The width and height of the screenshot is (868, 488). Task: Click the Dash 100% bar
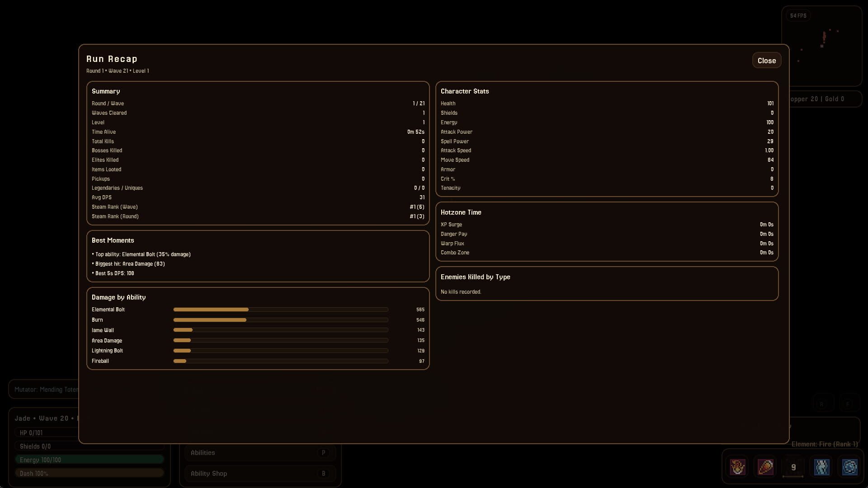[x=89, y=473]
